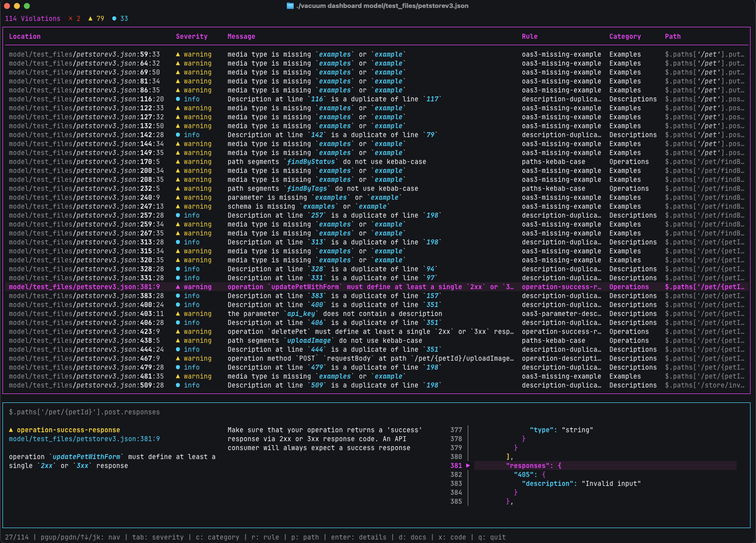
Task: Click the 'operation-descripti…' rule cell
Action: (562, 359)
